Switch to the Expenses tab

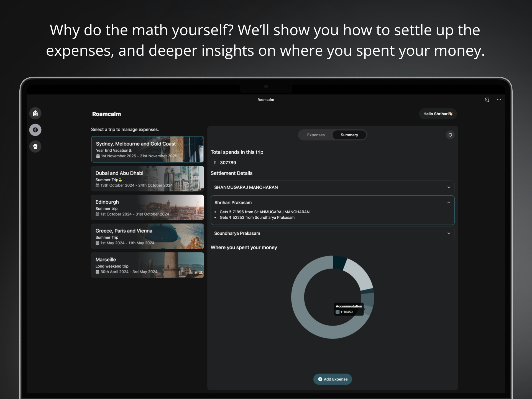point(316,135)
